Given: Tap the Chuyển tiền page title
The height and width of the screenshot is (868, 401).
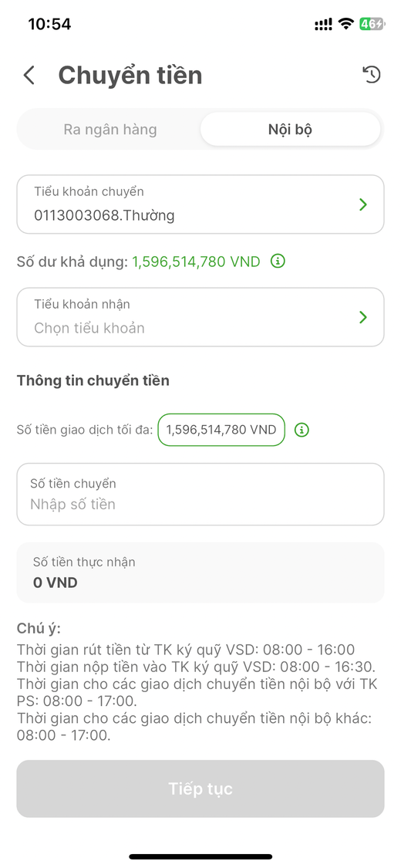Looking at the screenshot, I should (x=130, y=76).
